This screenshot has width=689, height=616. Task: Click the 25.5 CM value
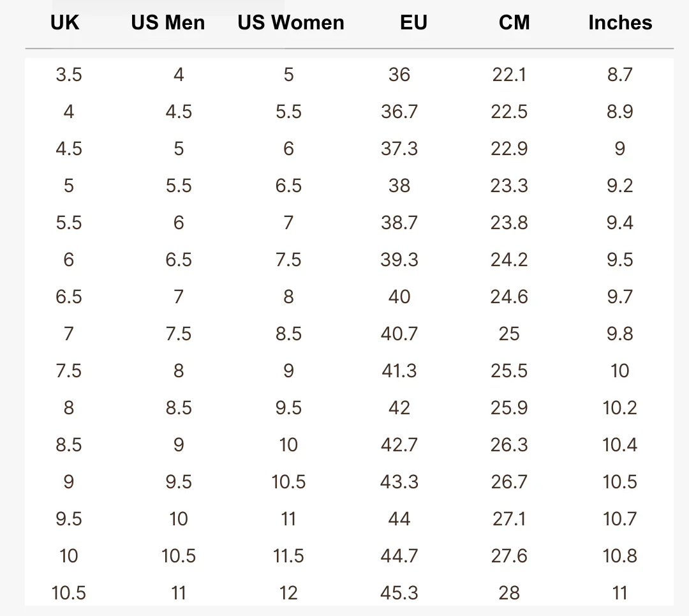click(509, 371)
